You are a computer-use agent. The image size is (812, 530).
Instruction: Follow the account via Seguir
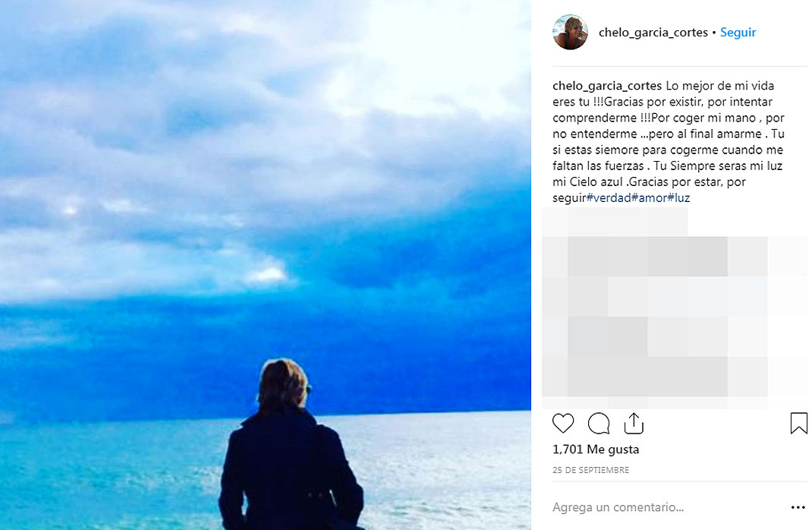pyautogui.click(x=738, y=32)
